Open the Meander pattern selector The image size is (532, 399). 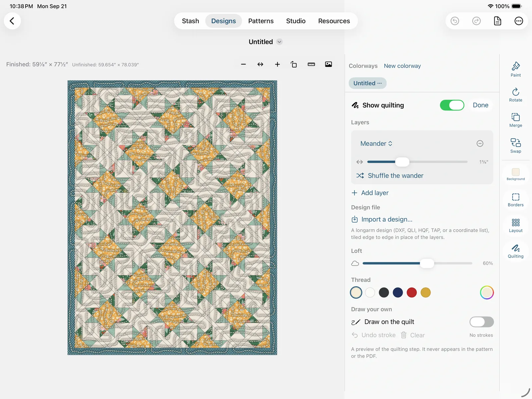376,143
